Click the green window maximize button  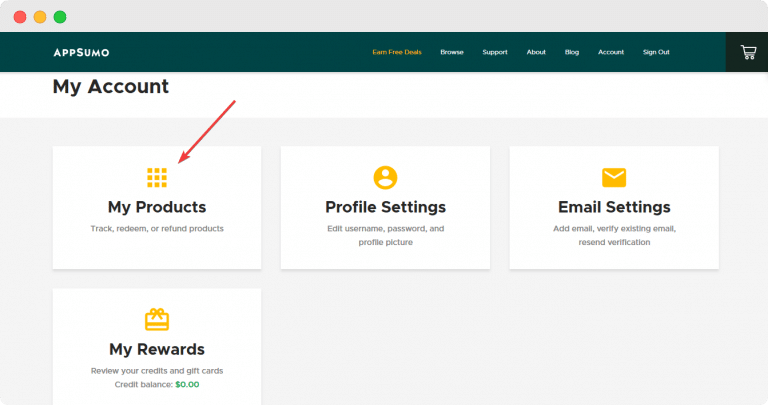pos(60,17)
